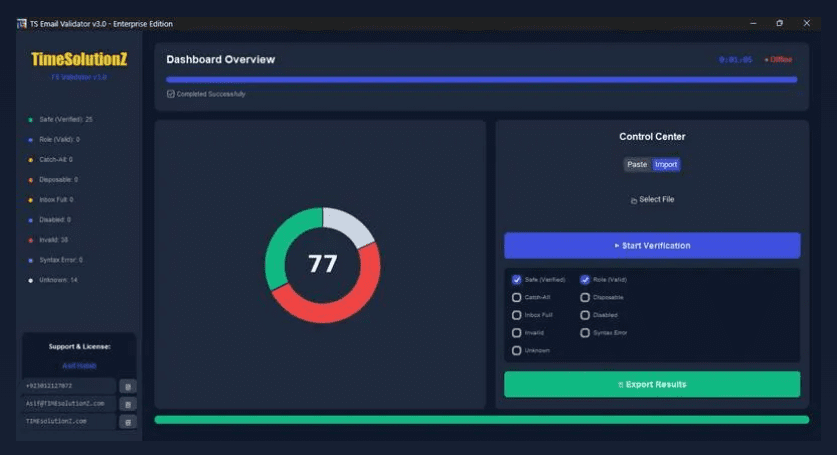This screenshot has width=837, height=455.
Task: Copy the phone number with its copy icon
Action: point(127,386)
